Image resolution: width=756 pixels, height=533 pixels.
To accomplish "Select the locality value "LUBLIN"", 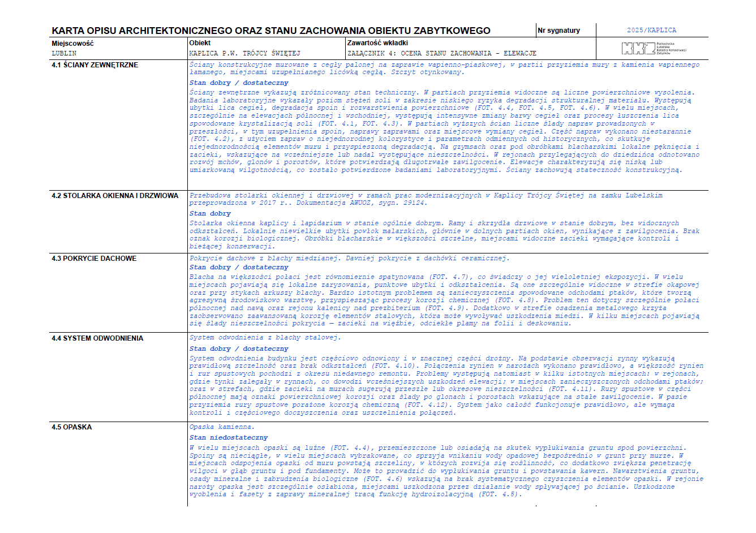I will (x=64, y=53).
